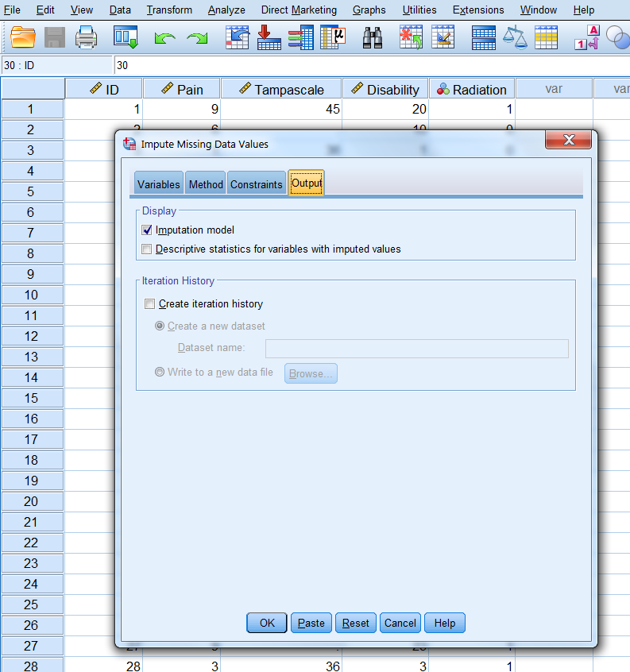Open the Analyze menu
The image size is (630, 672).
point(226,10)
